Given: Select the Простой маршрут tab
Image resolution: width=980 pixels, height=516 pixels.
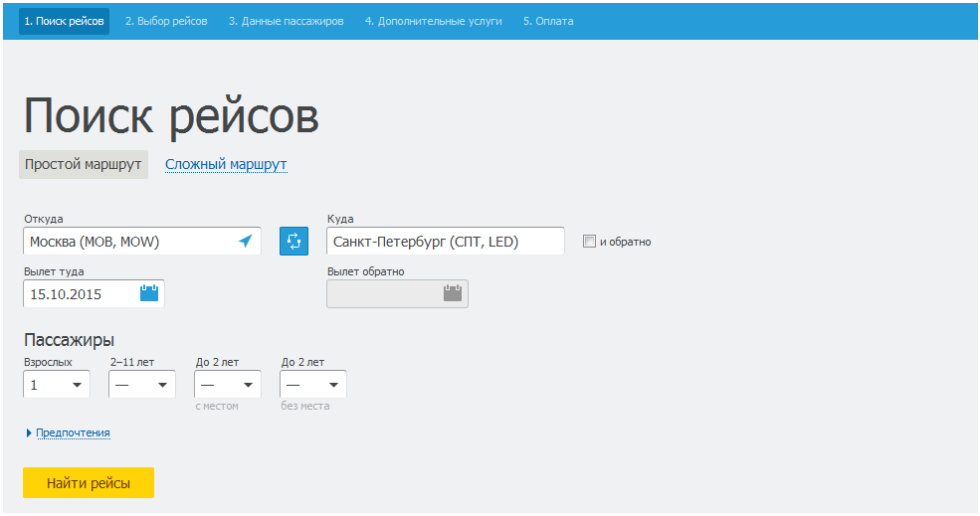Looking at the screenshot, I should tap(84, 164).
